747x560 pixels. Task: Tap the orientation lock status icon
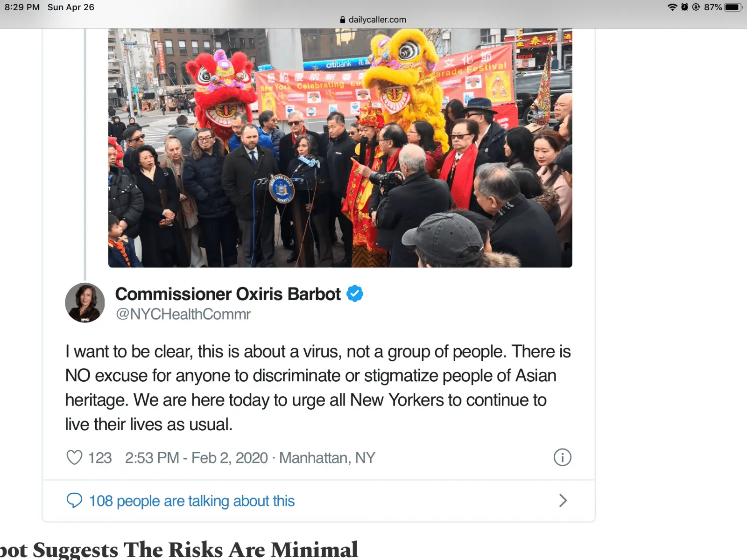pyautogui.click(x=696, y=7)
